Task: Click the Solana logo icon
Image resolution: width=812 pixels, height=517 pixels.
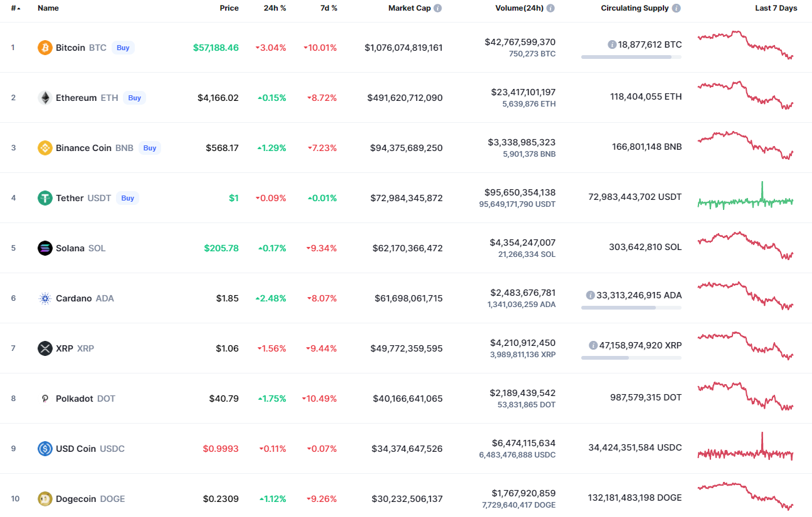Action: 45,248
